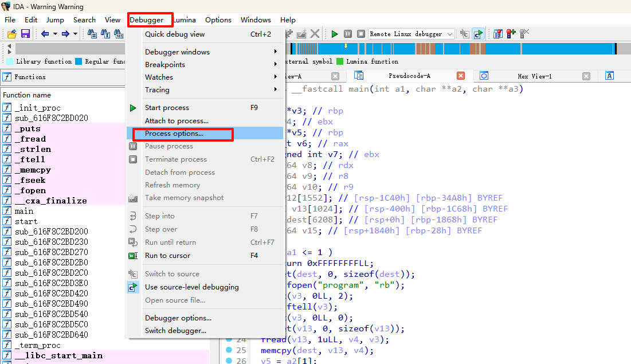Open the Structures tab with the A icon
Screen dimensions: 631x364
coord(609,76)
